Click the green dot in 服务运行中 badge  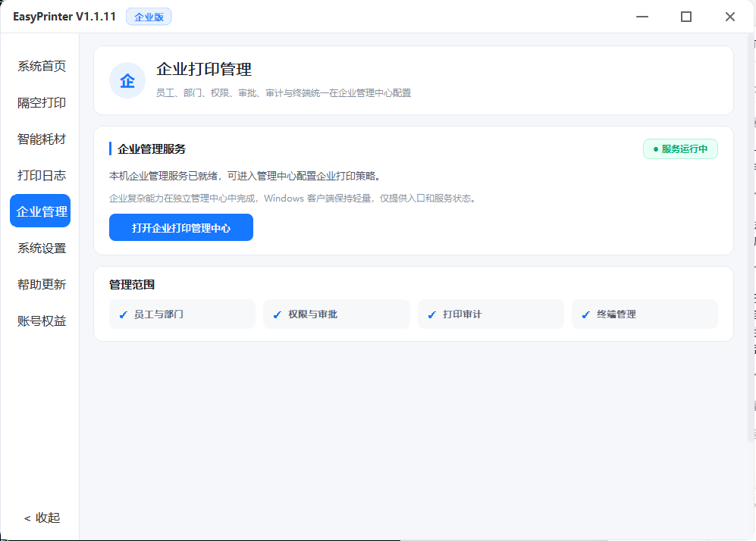pyautogui.click(x=656, y=149)
